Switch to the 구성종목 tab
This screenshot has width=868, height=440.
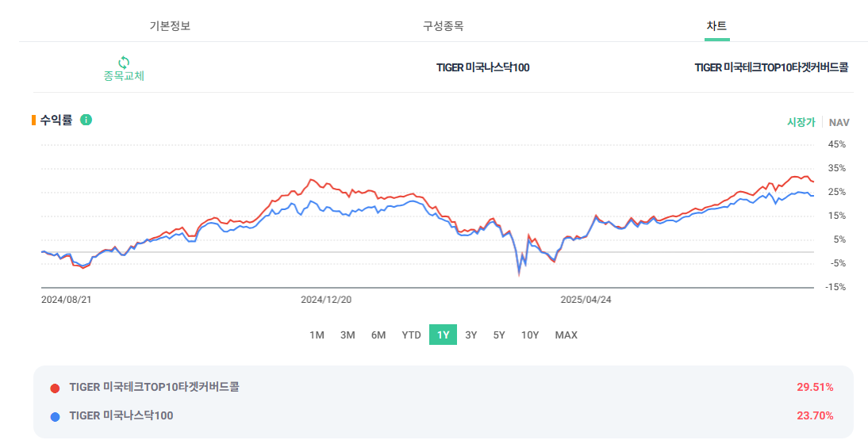[x=443, y=26]
